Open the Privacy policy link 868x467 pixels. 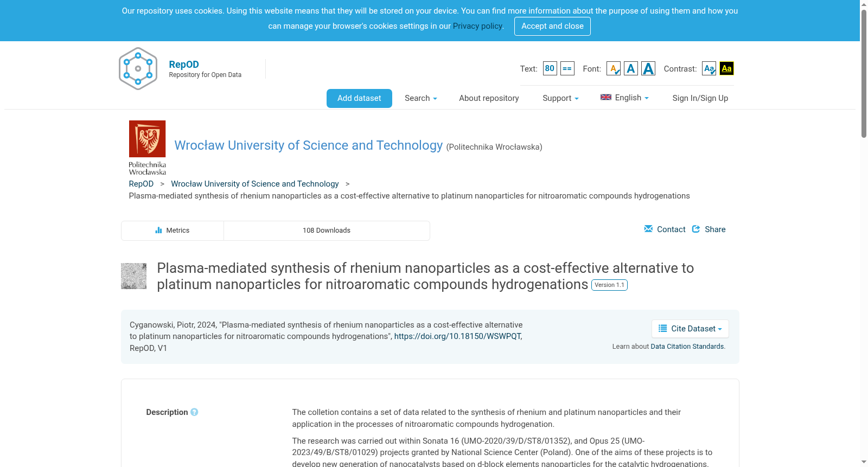pos(477,26)
